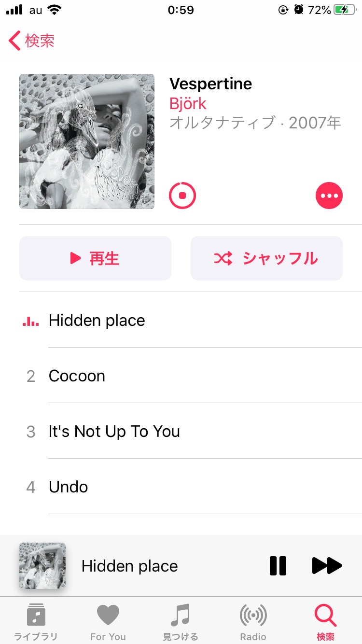Open the mini player album thumbnail
Screen dimensions: 362x644
pos(42,566)
